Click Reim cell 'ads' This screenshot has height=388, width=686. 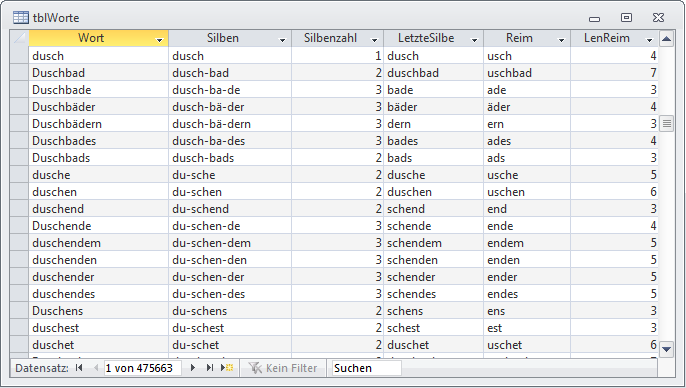[527, 158]
